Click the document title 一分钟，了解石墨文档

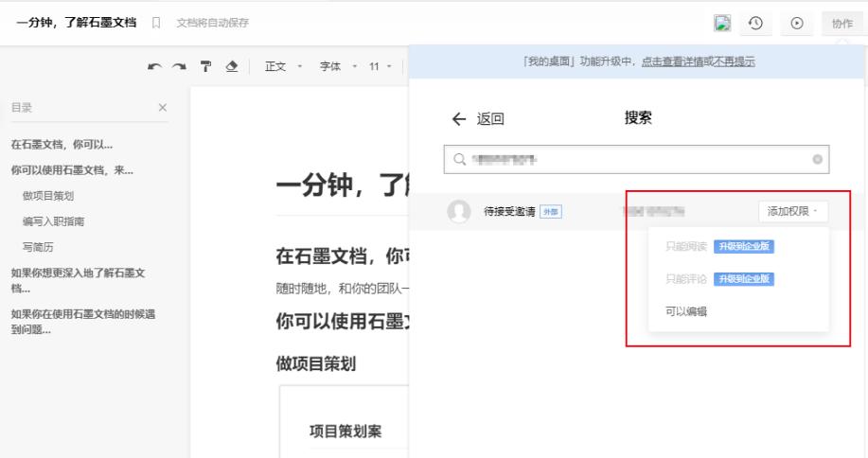77,23
